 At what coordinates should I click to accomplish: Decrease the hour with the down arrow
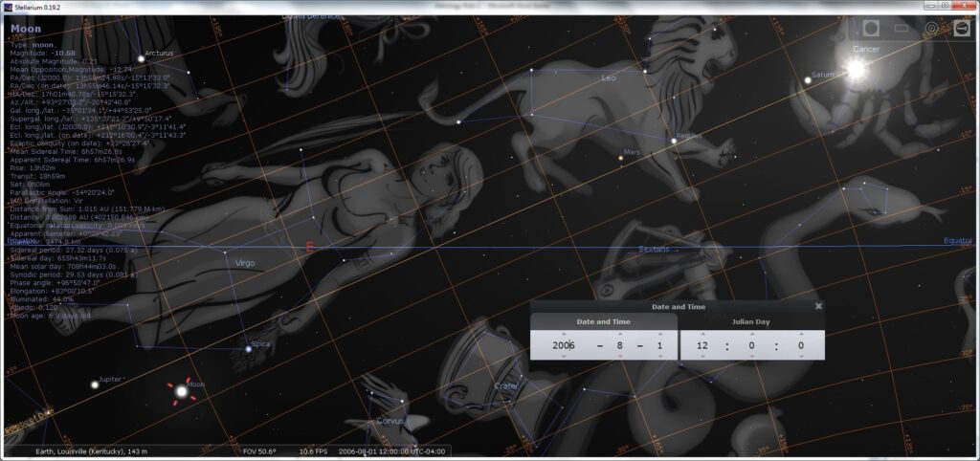(703, 357)
